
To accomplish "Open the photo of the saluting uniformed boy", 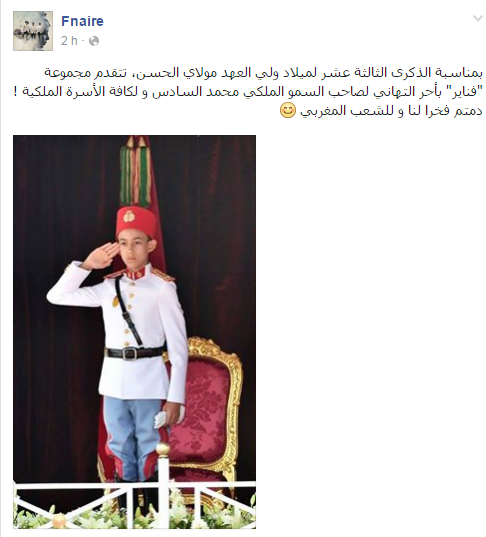I will 134,332.
